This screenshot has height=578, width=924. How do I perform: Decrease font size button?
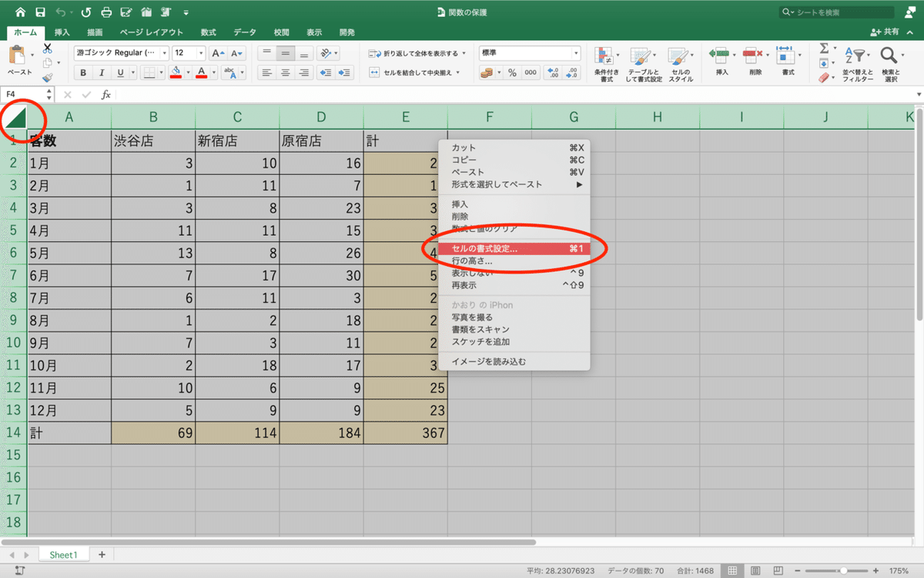[236, 53]
